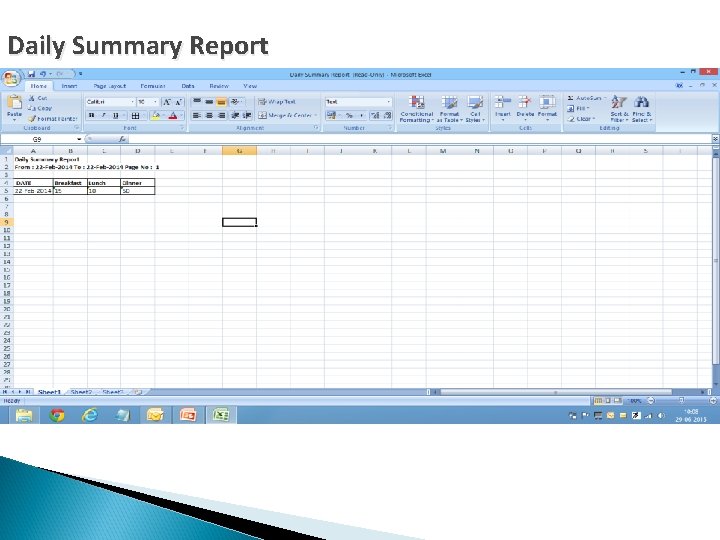This screenshot has width=720, height=540.
Task: Open the number format dropdown
Action: 389,102
